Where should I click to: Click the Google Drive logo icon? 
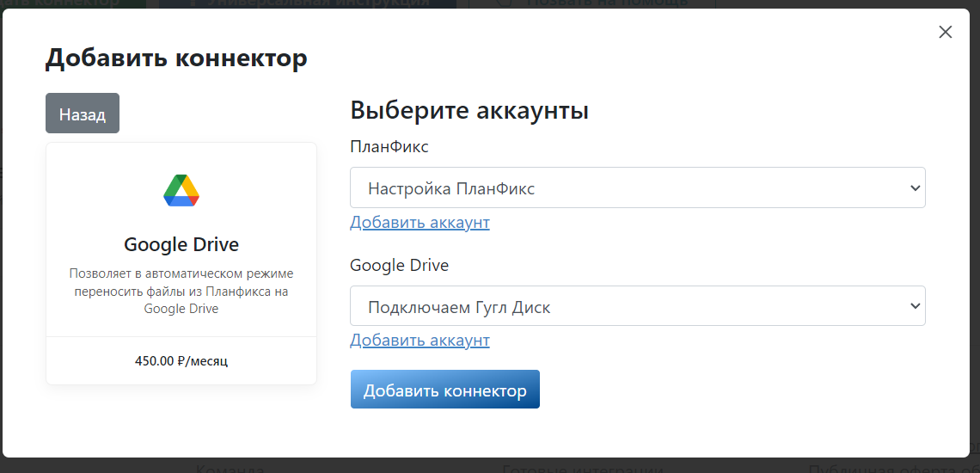click(x=181, y=191)
